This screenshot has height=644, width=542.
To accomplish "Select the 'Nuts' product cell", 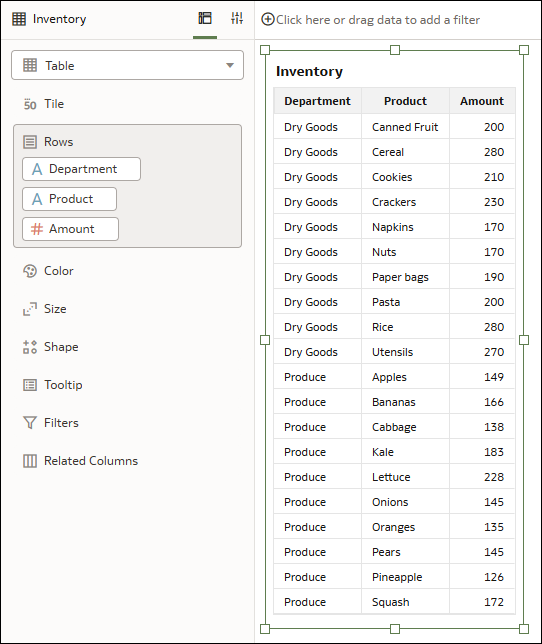I will point(405,252).
